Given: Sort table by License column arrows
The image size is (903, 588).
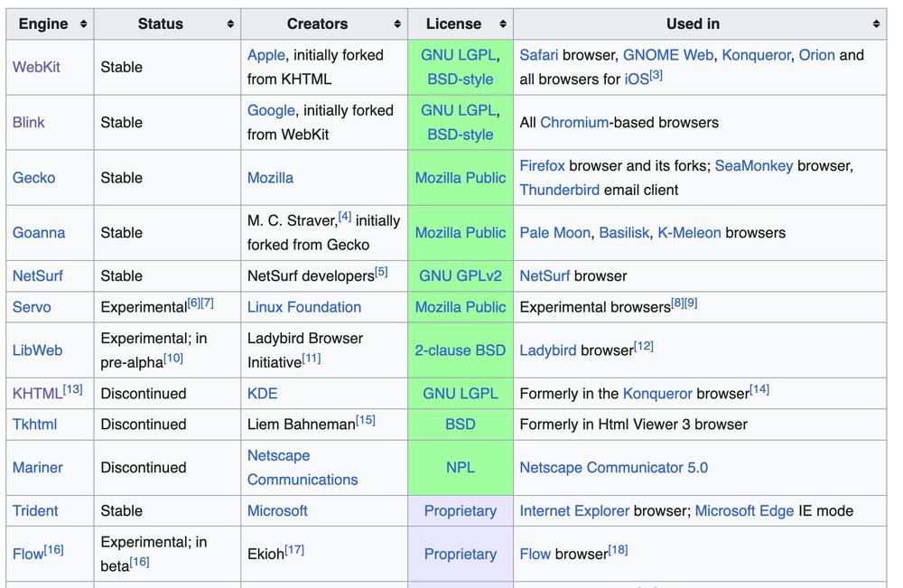Looking at the screenshot, I should (503, 24).
